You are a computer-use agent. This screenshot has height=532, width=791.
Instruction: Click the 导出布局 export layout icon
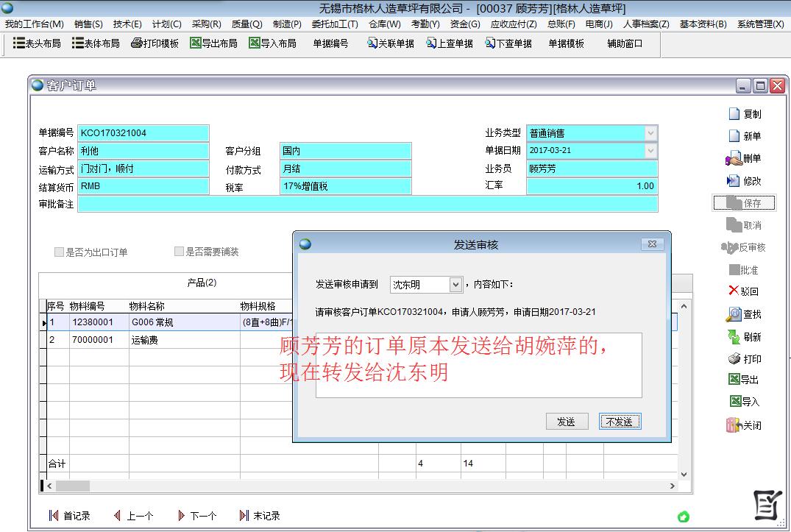pos(196,43)
